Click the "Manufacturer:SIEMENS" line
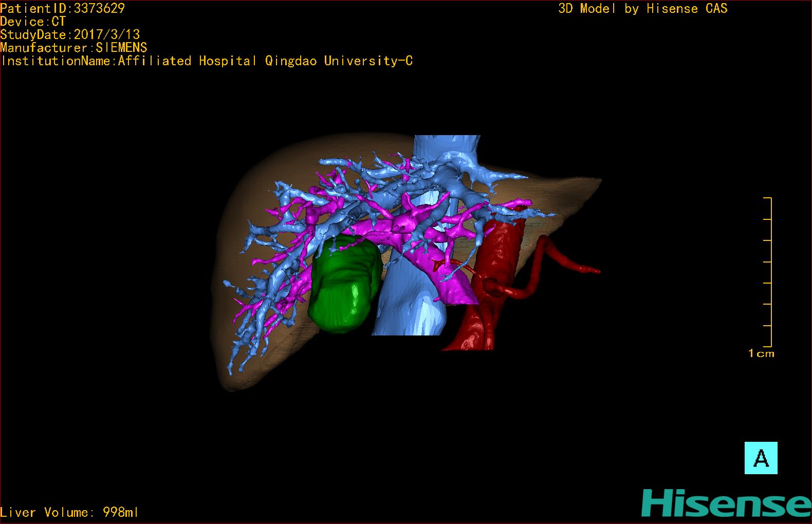Viewport: 812px width, 524px height. click(73, 48)
